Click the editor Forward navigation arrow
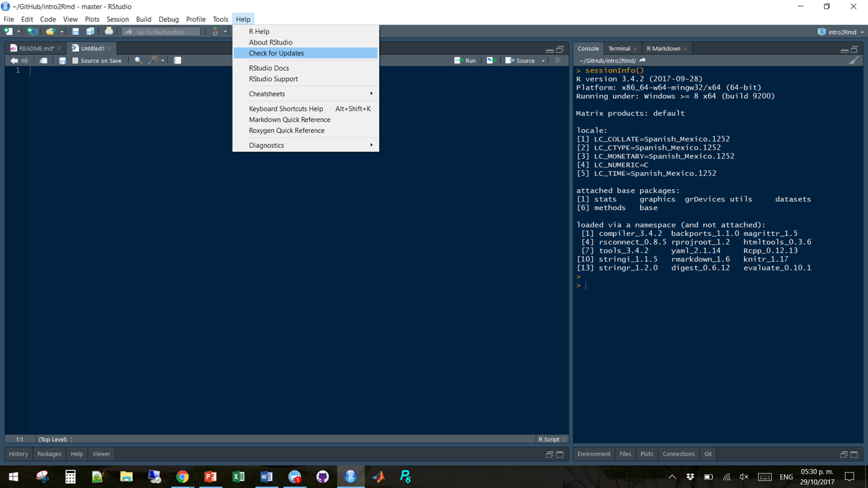The image size is (868, 488). pos(26,61)
